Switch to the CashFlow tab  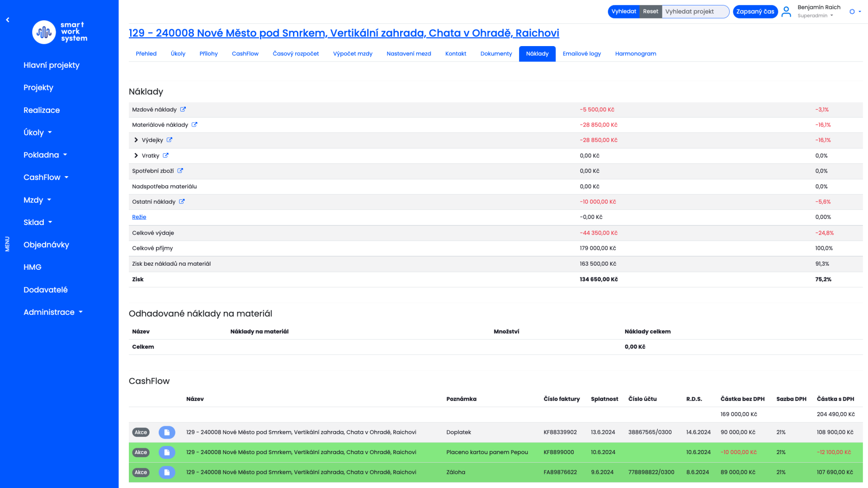coord(245,54)
